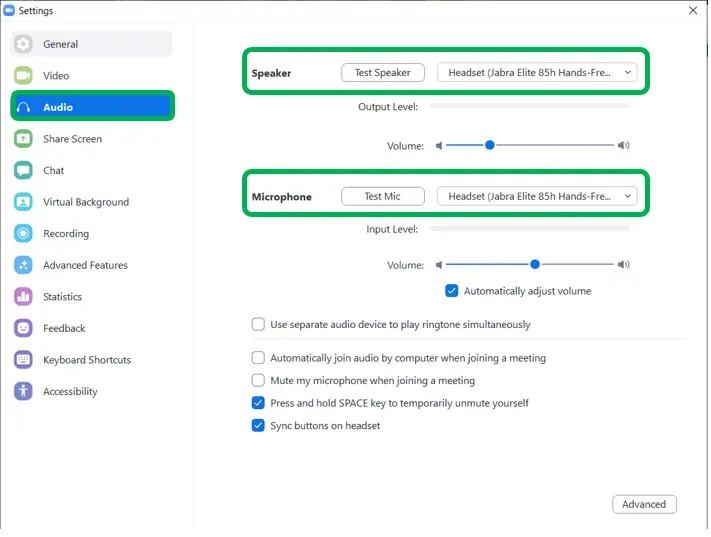Viewport: 711px width, 537px height.
Task: Enable Mute my microphone when joining
Action: click(259, 380)
